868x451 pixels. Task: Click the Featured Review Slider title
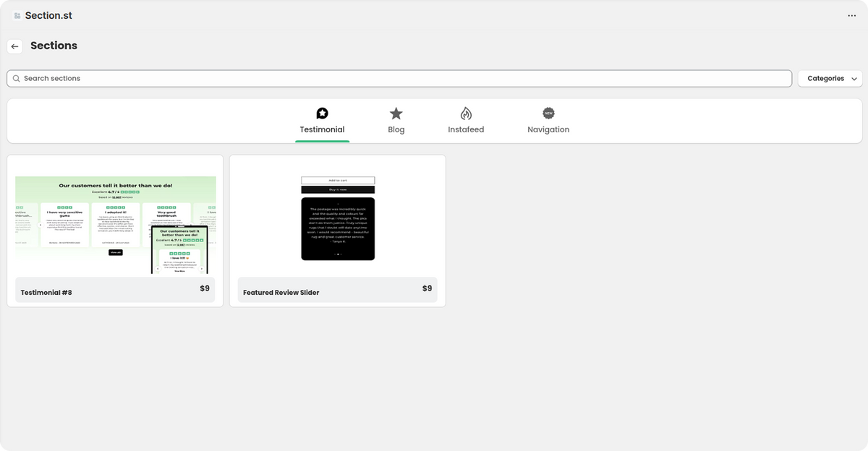(x=281, y=293)
